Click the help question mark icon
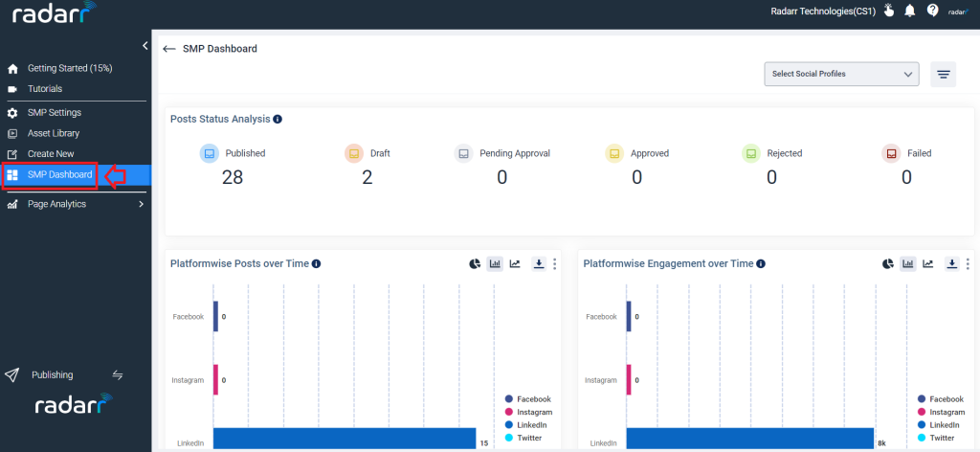 point(932,11)
